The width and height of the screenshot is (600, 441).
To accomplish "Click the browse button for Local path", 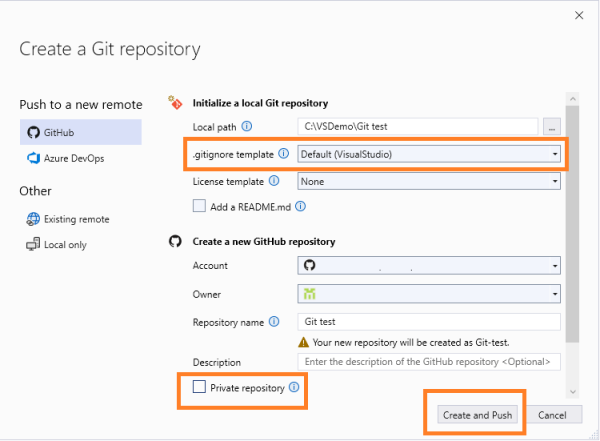I will 552,126.
